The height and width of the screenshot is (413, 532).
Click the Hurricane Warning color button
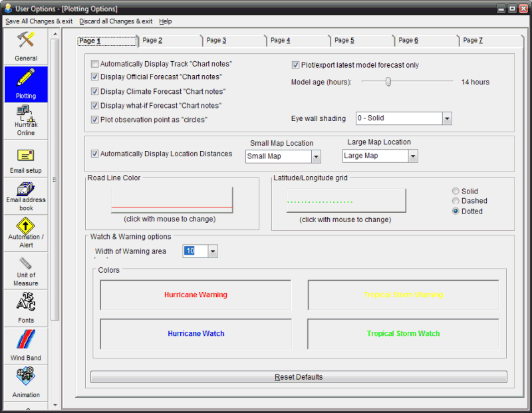pos(196,295)
